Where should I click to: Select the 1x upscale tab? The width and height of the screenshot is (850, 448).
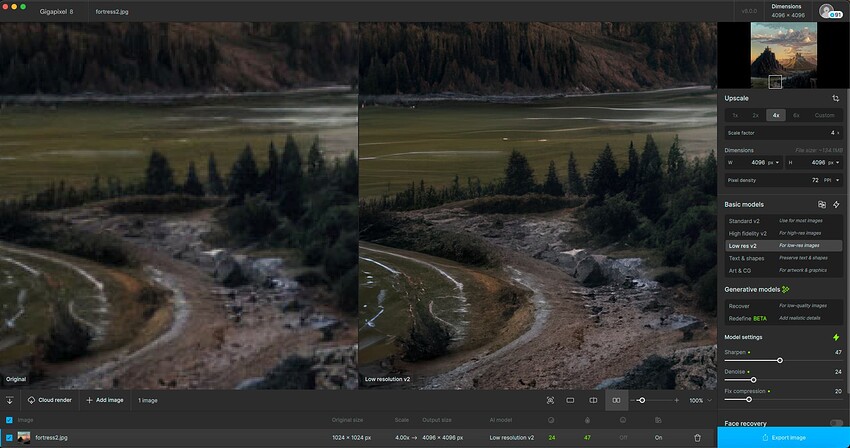735,115
